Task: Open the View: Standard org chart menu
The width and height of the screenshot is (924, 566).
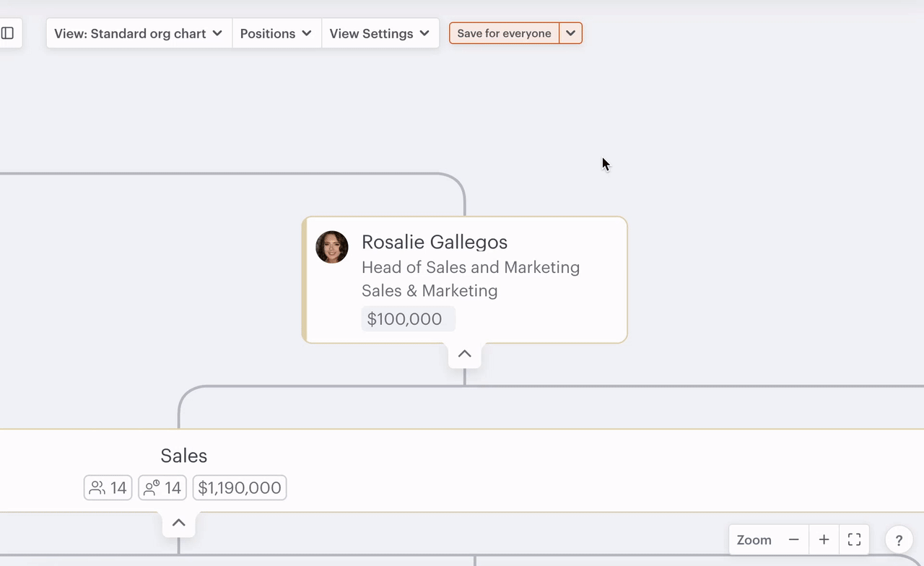Action: click(x=137, y=32)
